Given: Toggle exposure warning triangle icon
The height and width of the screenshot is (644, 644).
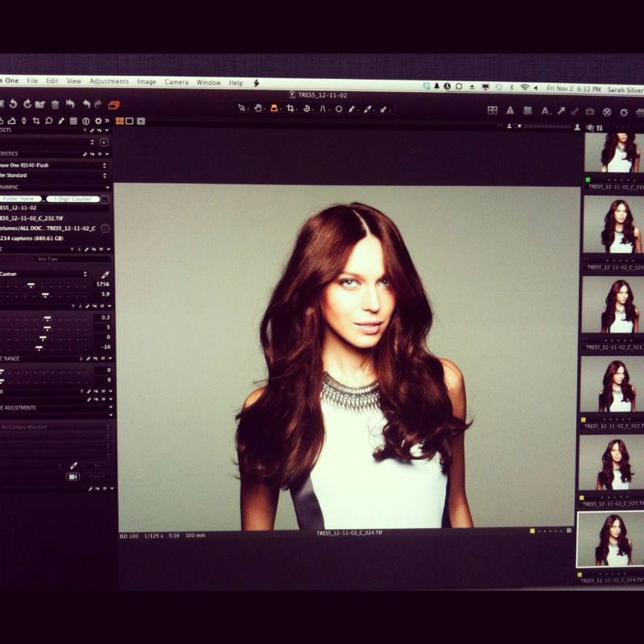Looking at the screenshot, I should tap(510, 110).
